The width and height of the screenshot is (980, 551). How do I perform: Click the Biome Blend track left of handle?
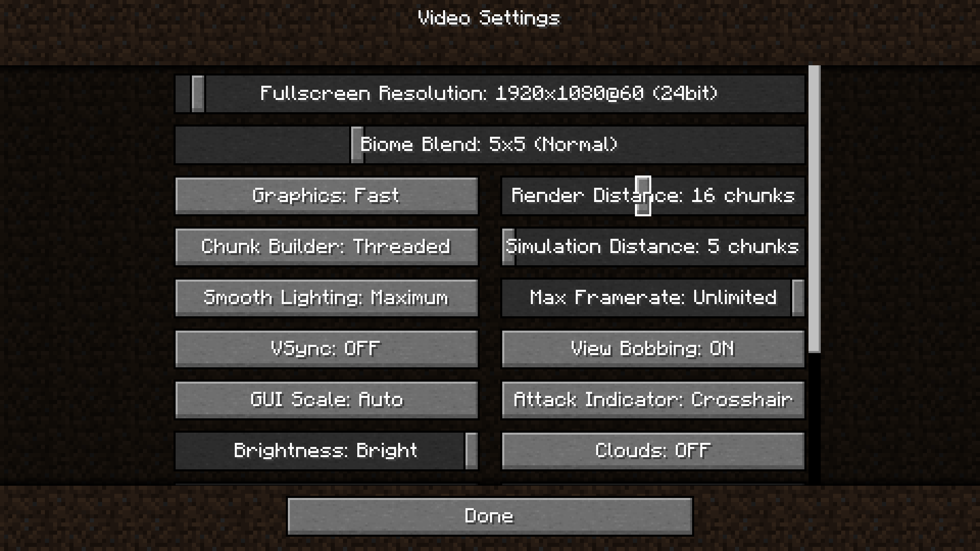(263, 145)
